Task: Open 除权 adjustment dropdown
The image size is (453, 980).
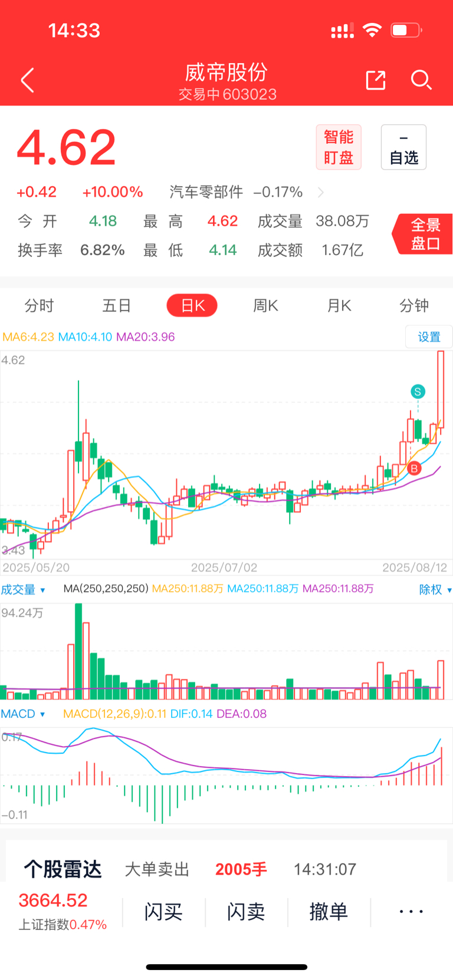Action: (x=435, y=589)
